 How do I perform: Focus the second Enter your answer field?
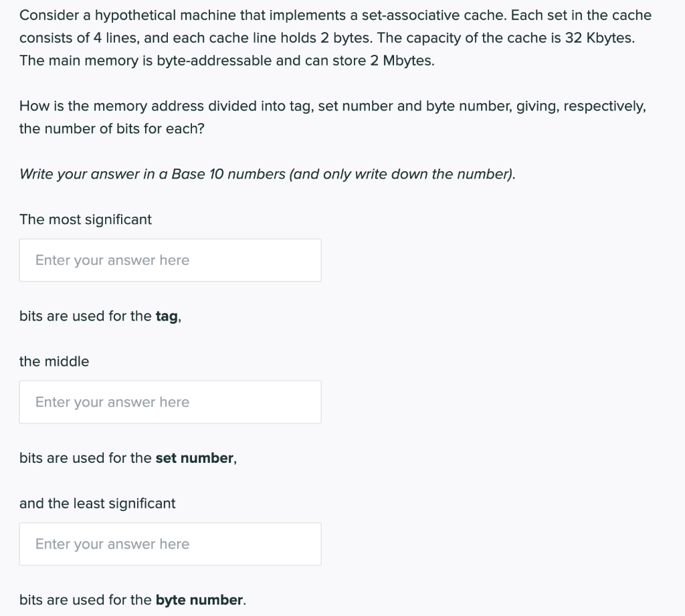(170, 401)
